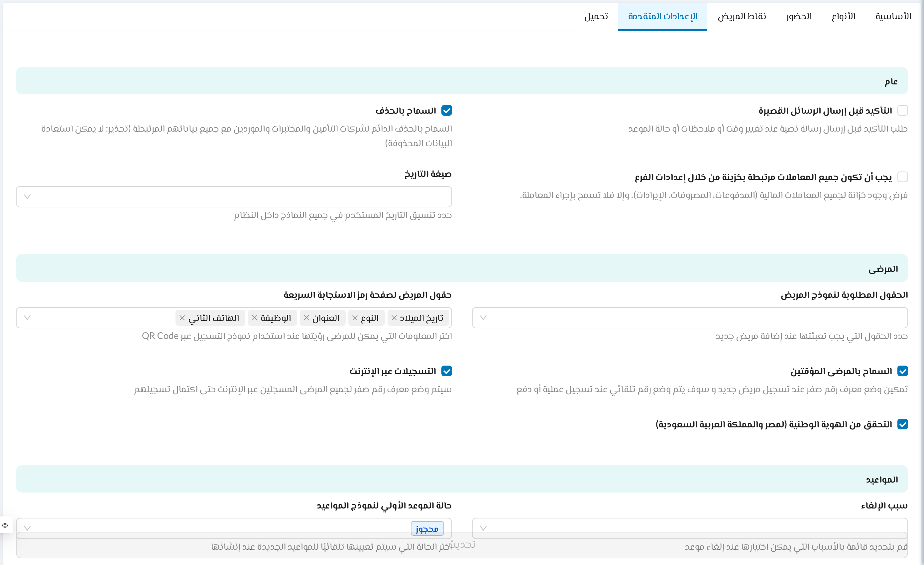Click the سبب الإلغاء field label

[x=884, y=506]
